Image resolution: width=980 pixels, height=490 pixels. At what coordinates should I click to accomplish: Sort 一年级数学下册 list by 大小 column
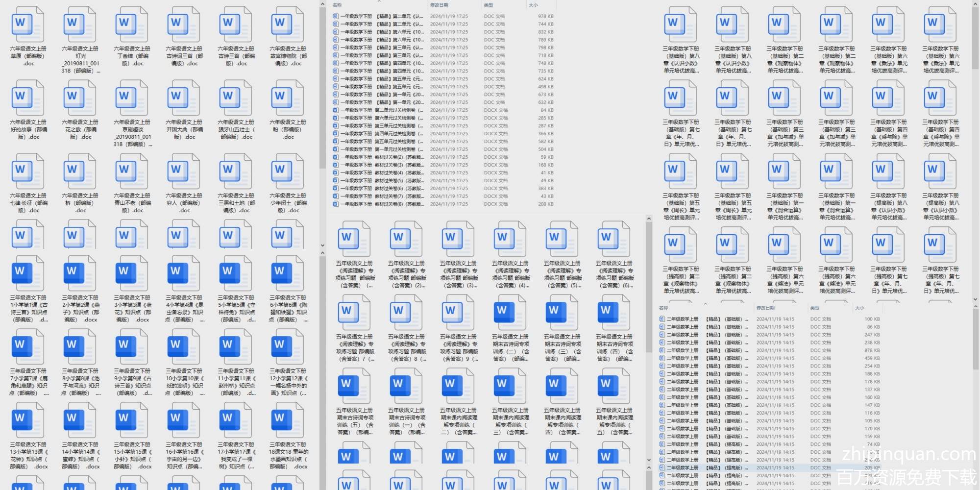click(534, 5)
